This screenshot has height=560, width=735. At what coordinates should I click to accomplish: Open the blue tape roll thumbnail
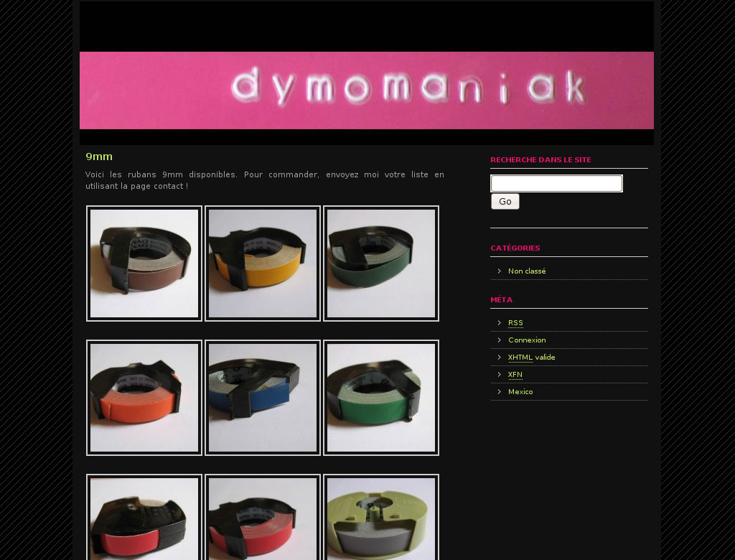(x=263, y=398)
